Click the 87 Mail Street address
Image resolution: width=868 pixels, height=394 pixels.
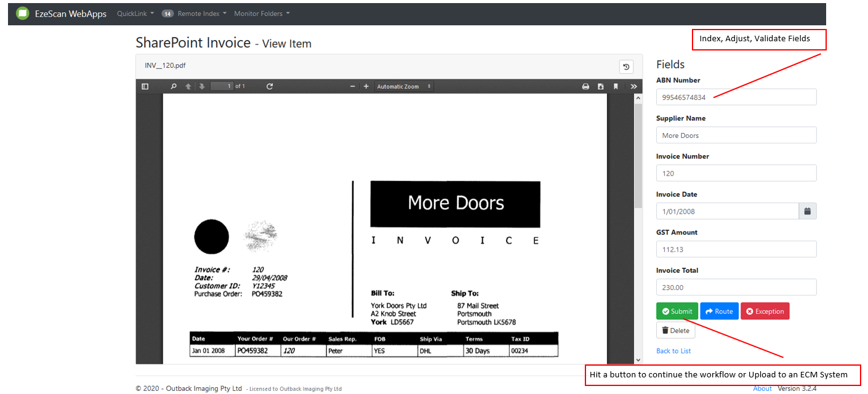pos(478,306)
